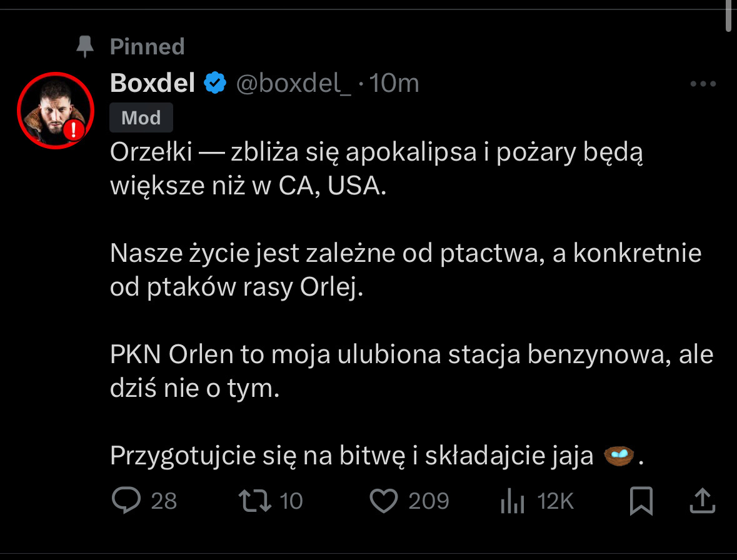737x560 pixels.
Task: Open the three-dot more options menu
Action: [x=702, y=84]
